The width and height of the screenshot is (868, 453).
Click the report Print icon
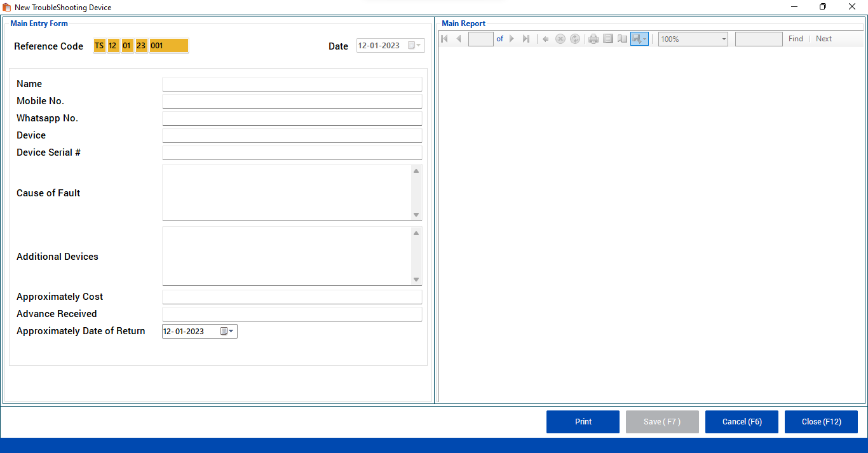tap(593, 39)
